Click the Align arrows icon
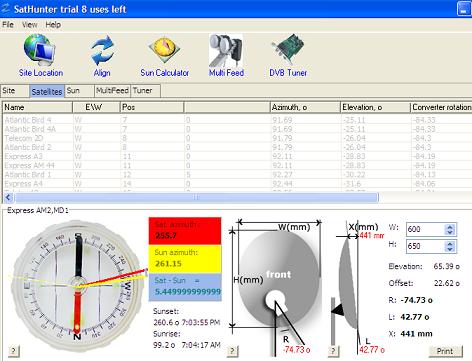This screenshot has height=361, width=472. [x=102, y=51]
